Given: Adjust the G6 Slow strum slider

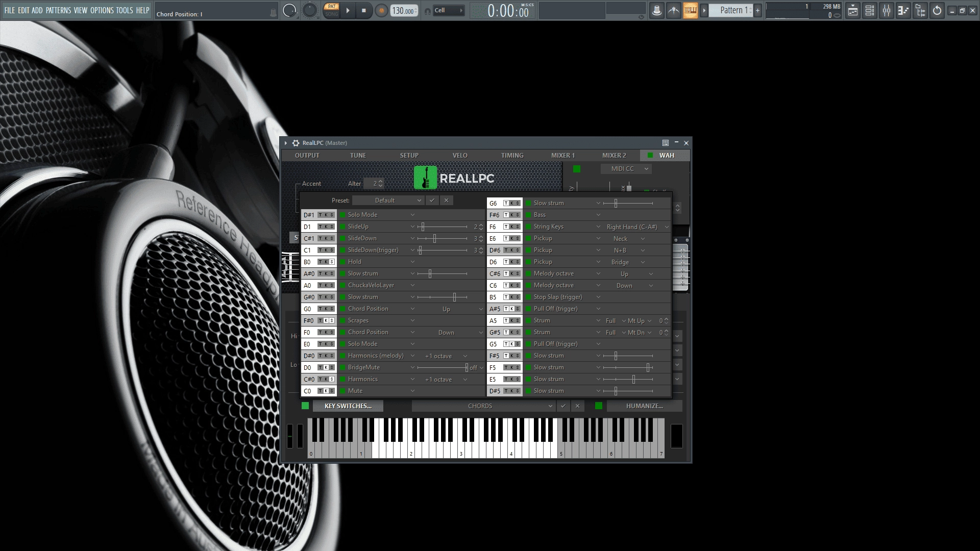Looking at the screenshot, I should [x=628, y=203].
